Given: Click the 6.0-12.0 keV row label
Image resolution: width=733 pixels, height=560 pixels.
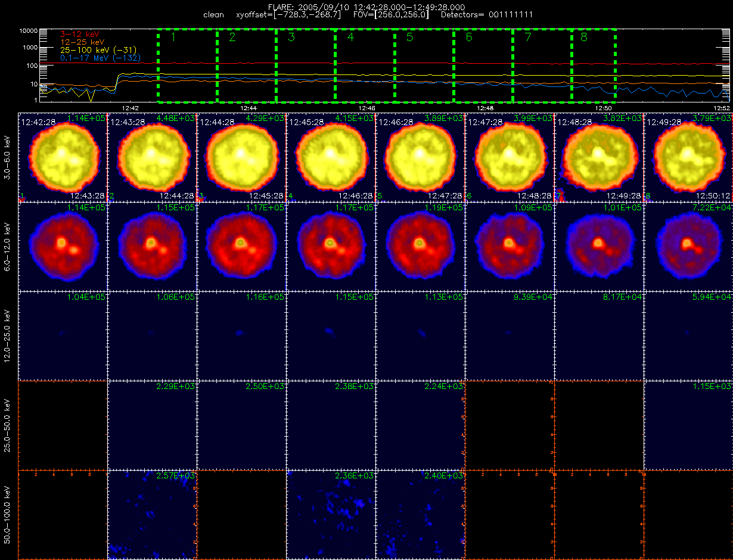Looking at the screenshot, I should (x=7, y=247).
